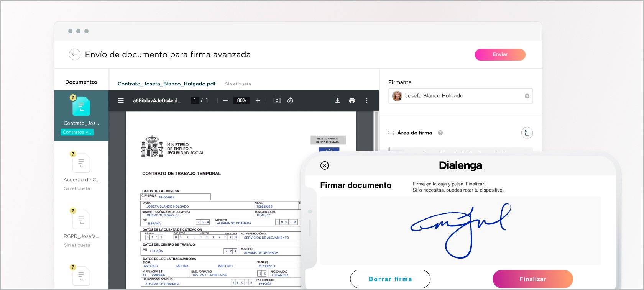Select the 80% zoom level field
Screen dimensions: 644x290
[x=242, y=100]
